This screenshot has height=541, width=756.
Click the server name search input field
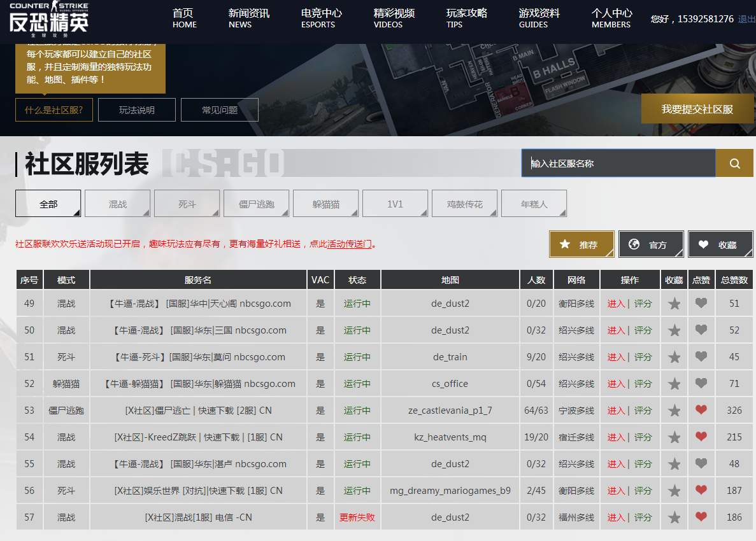[618, 163]
